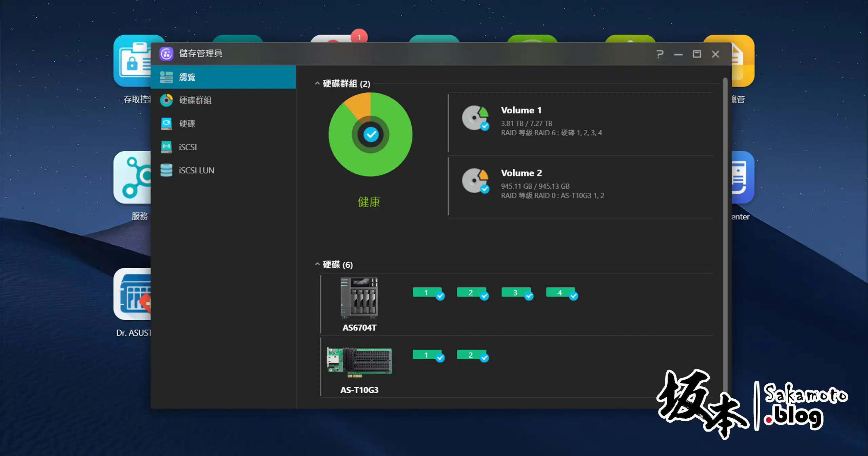This screenshot has width=868, height=456.
Task: Click the Volume 1 disc icon
Action: pos(475,118)
